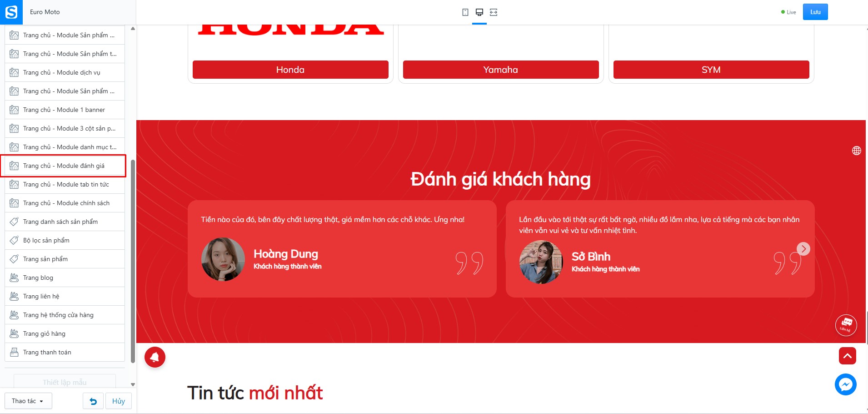The height and width of the screenshot is (414, 868).
Task: Open Trang giỏ hàng settings
Action: tap(65, 333)
